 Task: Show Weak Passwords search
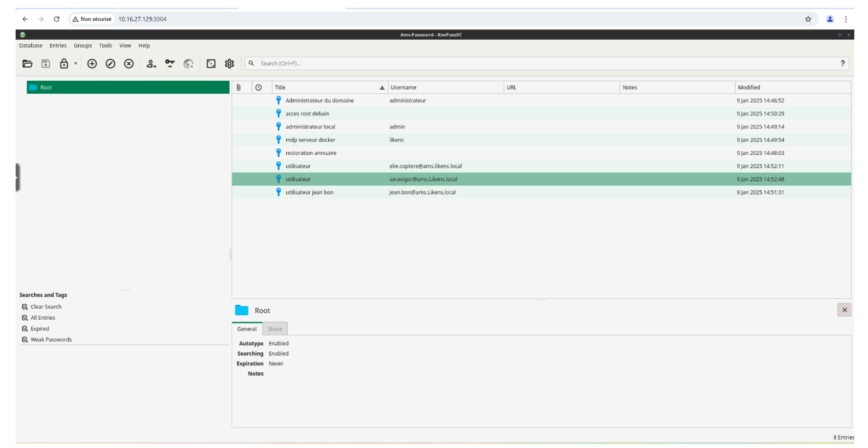tap(51, 340)
